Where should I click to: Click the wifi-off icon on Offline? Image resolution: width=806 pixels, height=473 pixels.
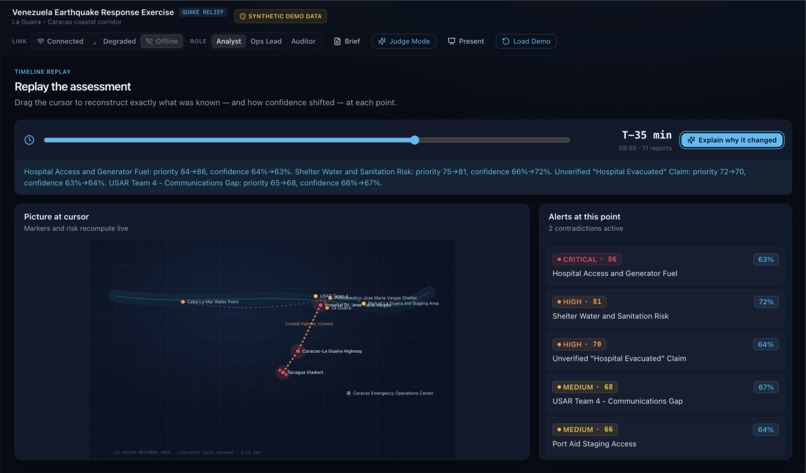point(149,41)
